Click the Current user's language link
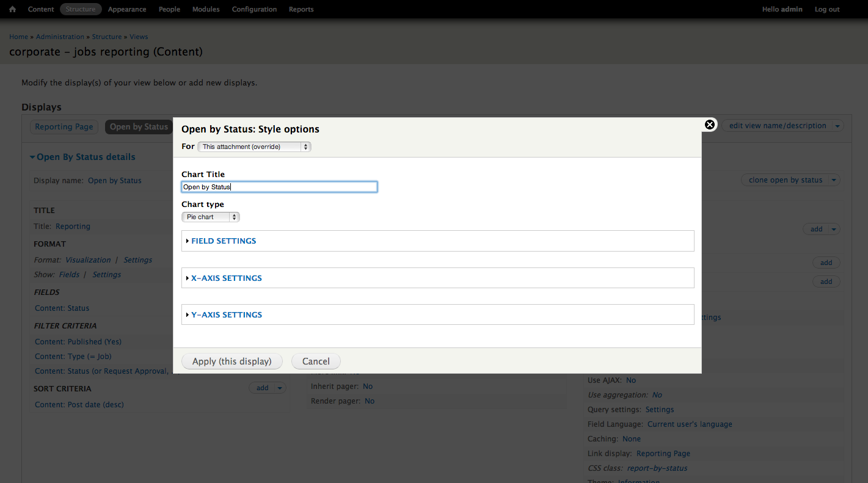868x483 pixels. [690, 424]
